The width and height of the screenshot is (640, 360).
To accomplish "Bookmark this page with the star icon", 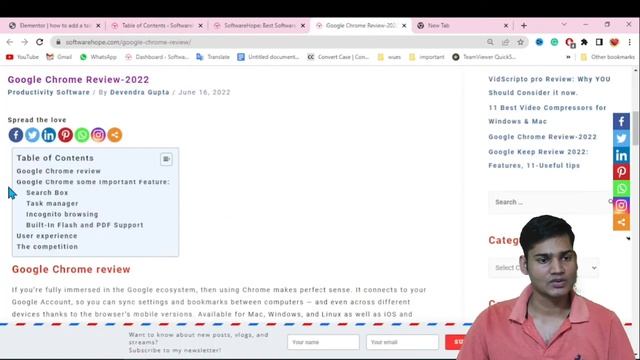I will point(520,42).
